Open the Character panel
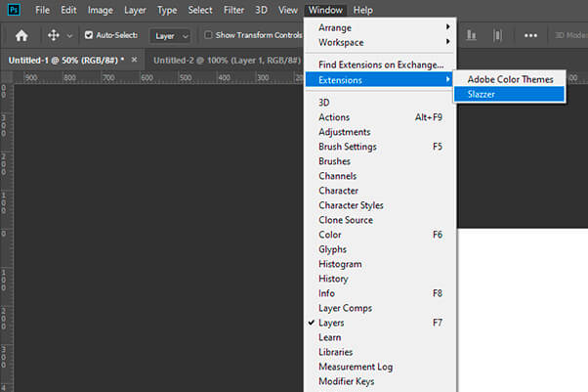 [x=380, y=191]
